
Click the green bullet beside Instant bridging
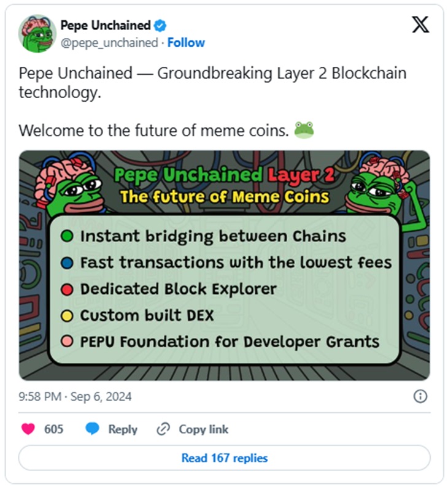point(68,236)
